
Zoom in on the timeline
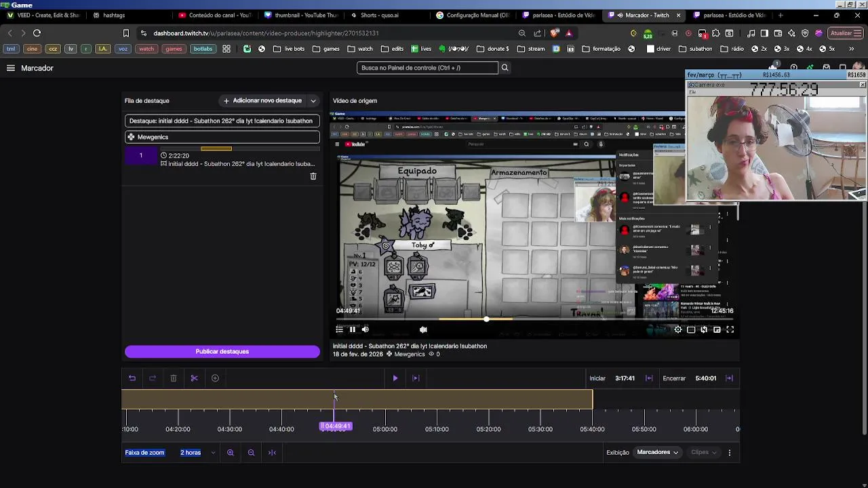[x=231, y=453]
